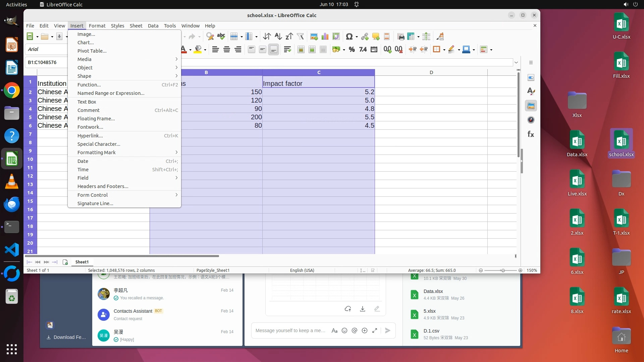644x362 pixels.
Task: Toggle Wrap Text formatting
Action: click(x=287, y=50)
